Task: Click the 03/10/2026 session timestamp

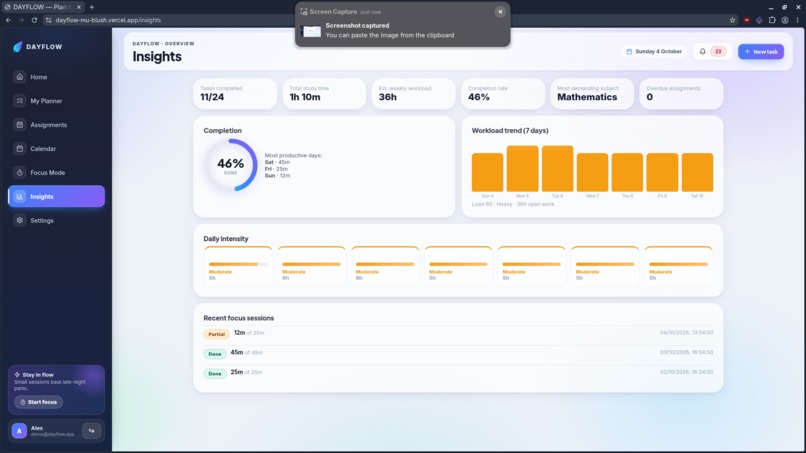Action: (x=686, y=352)
